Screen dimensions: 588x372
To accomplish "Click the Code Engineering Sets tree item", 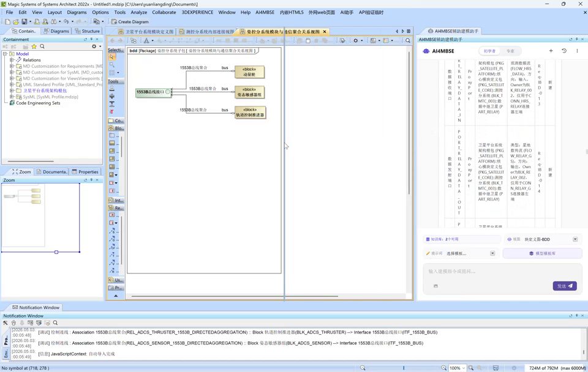I will tap(38, 103).
